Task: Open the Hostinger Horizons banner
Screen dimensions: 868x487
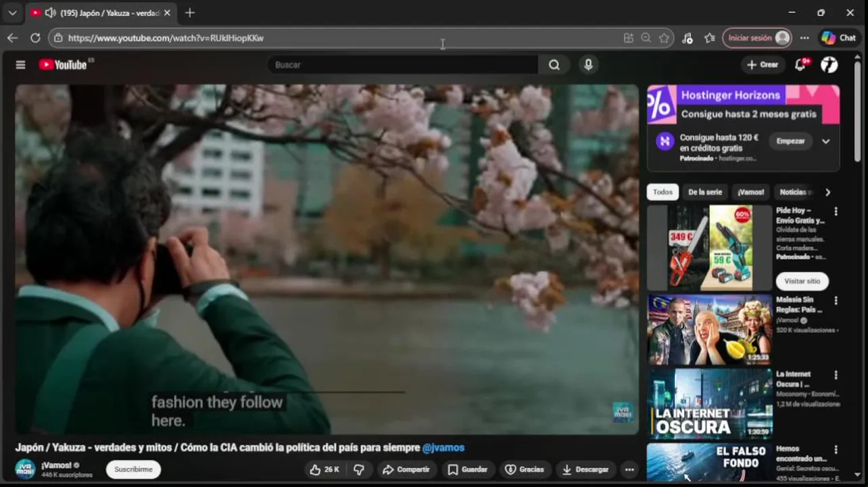Action: [743, 104]
